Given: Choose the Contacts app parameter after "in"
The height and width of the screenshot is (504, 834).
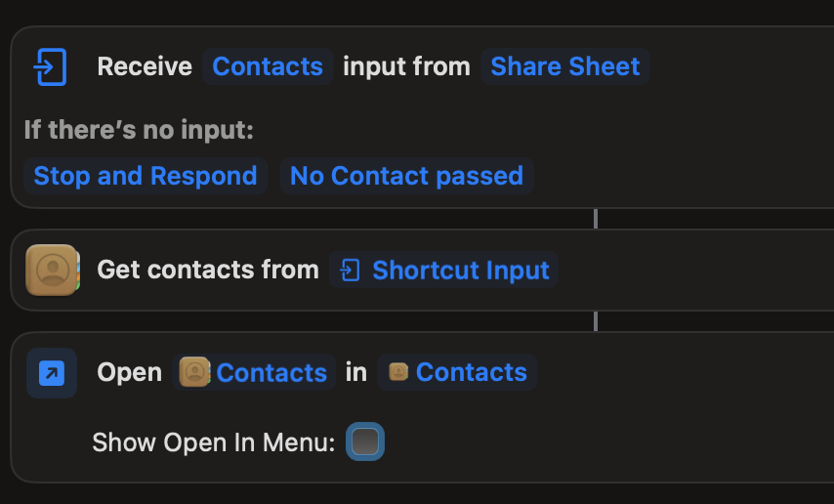Looking at the screenshot, I should (471, 372).
